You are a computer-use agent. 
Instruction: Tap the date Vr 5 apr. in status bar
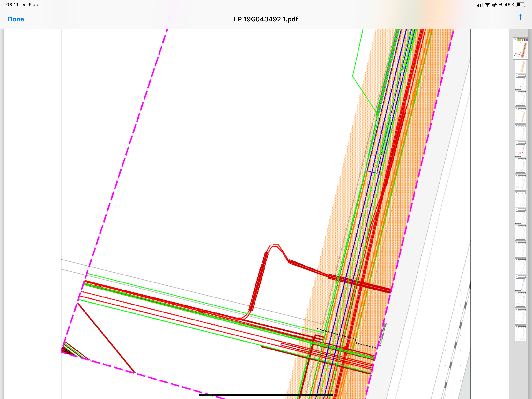pos(32,4)
